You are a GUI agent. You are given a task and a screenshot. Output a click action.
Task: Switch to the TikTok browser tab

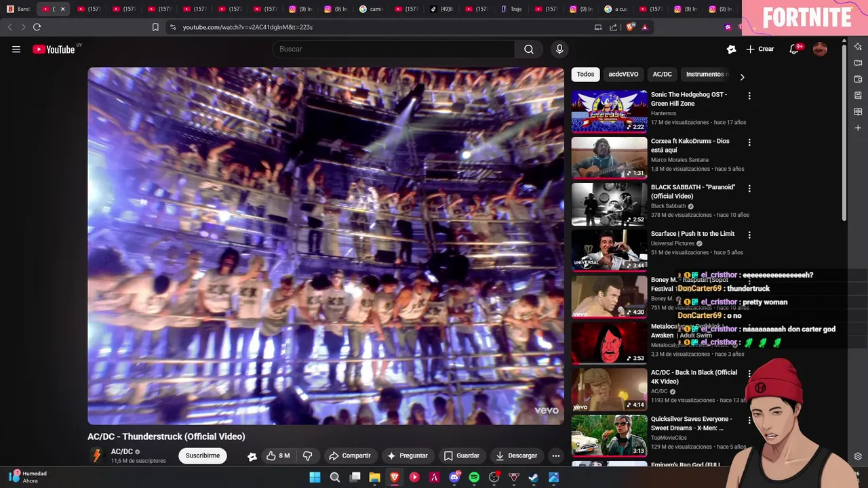442,9
